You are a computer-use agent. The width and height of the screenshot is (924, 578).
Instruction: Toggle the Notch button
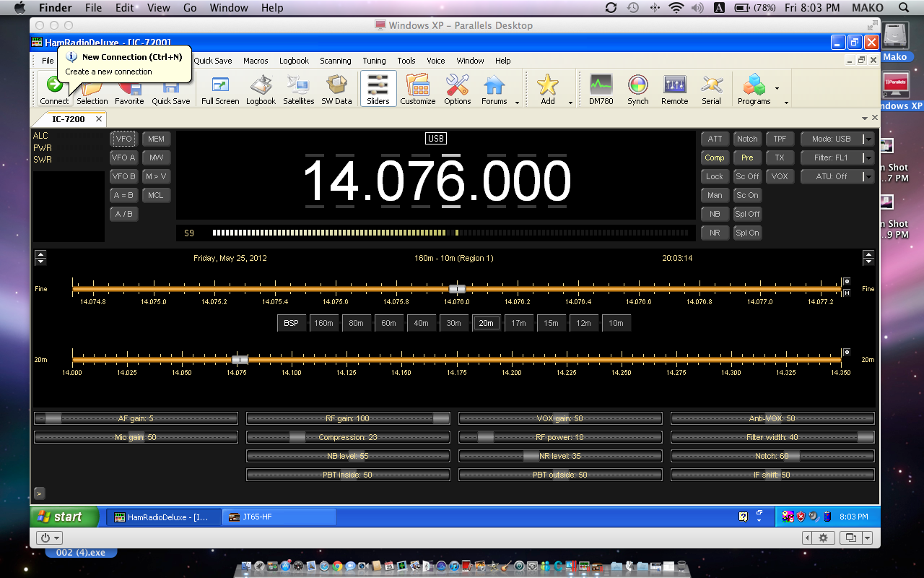[747, 139]
